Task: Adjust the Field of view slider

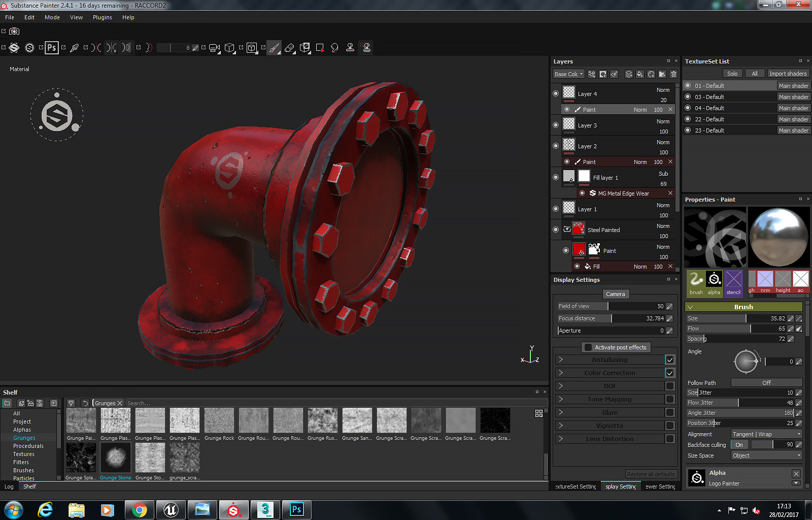Action: coord(611,306)
